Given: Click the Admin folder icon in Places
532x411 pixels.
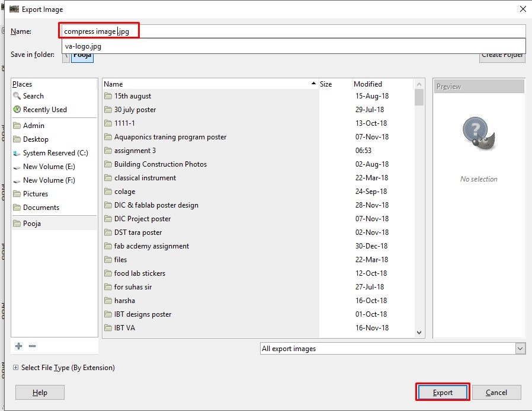Looking at the screenshot, I should pyautogui.click(x=17, y=125).
